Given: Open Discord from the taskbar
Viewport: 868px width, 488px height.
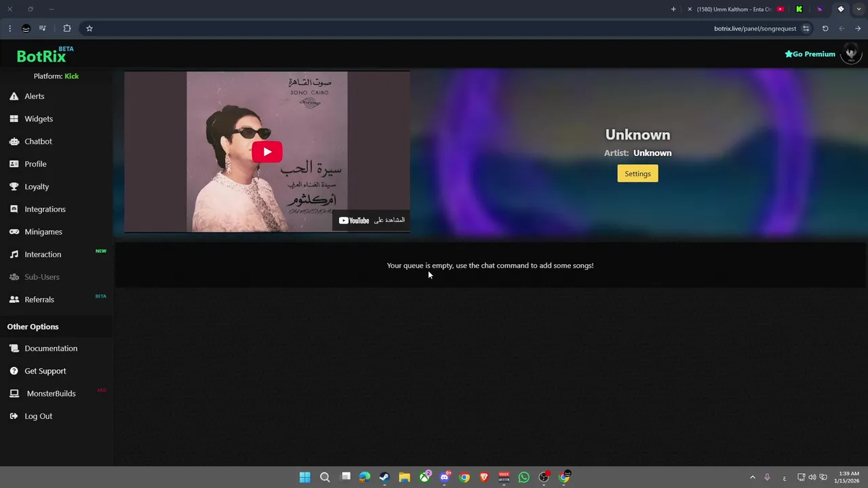Looking at the screenshot, I should (x=444, y=477).
